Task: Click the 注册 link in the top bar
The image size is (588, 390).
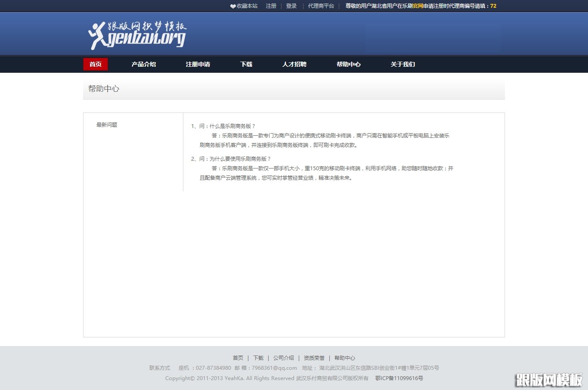Action: click(271, 6)
